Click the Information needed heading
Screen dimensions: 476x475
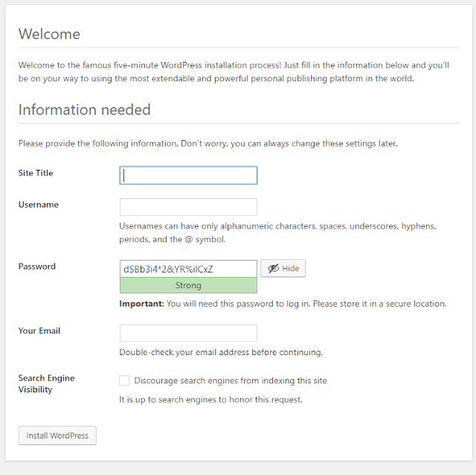tap(84, 109)
